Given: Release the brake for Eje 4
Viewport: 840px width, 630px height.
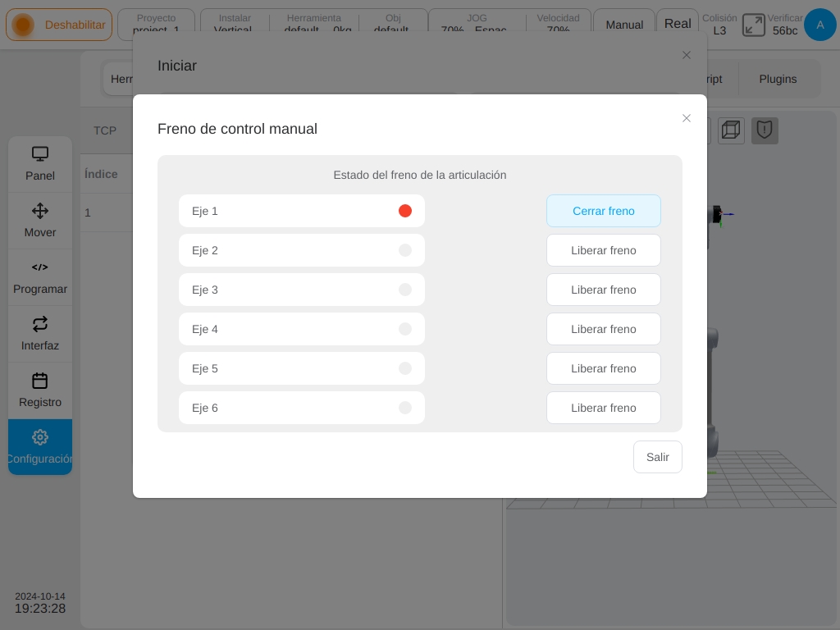Looking at the screenshot, I should click(604, 329).
